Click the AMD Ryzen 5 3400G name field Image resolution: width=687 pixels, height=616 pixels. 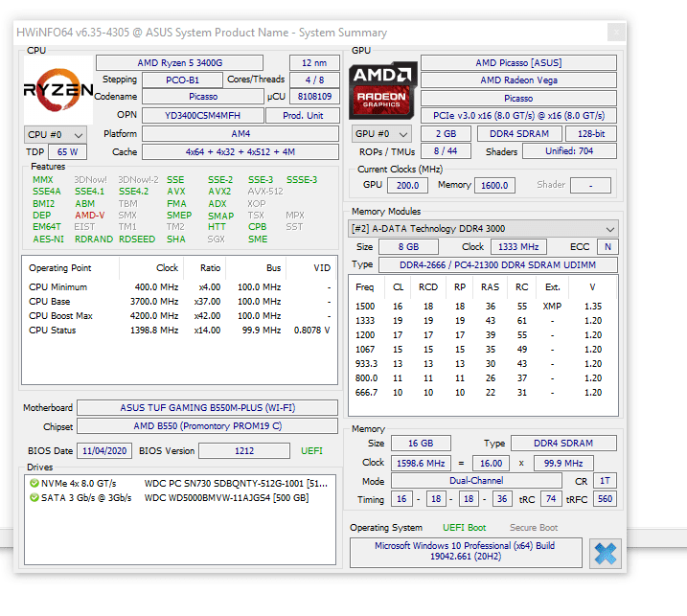[x=179, y=62]
